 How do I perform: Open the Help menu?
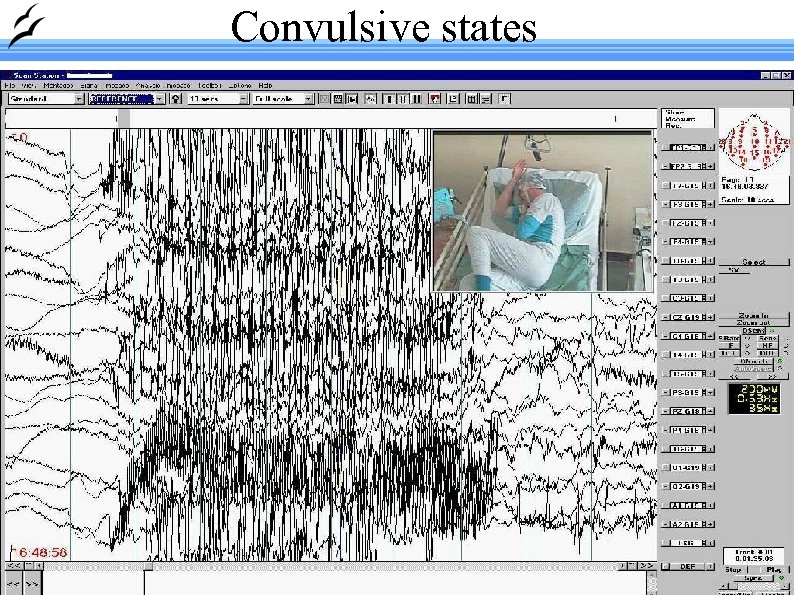pyautogui.click(x=265, y=86)
